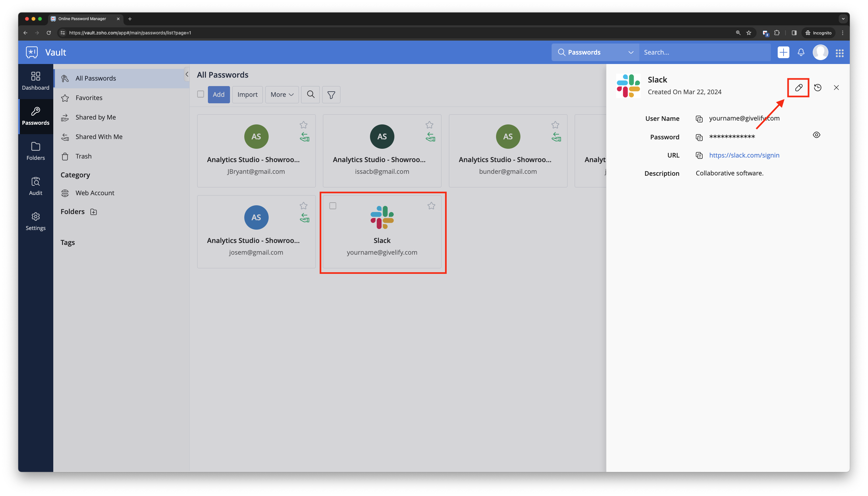
Task: Open the Zoho apps grid icon
Action: point(839,53)
